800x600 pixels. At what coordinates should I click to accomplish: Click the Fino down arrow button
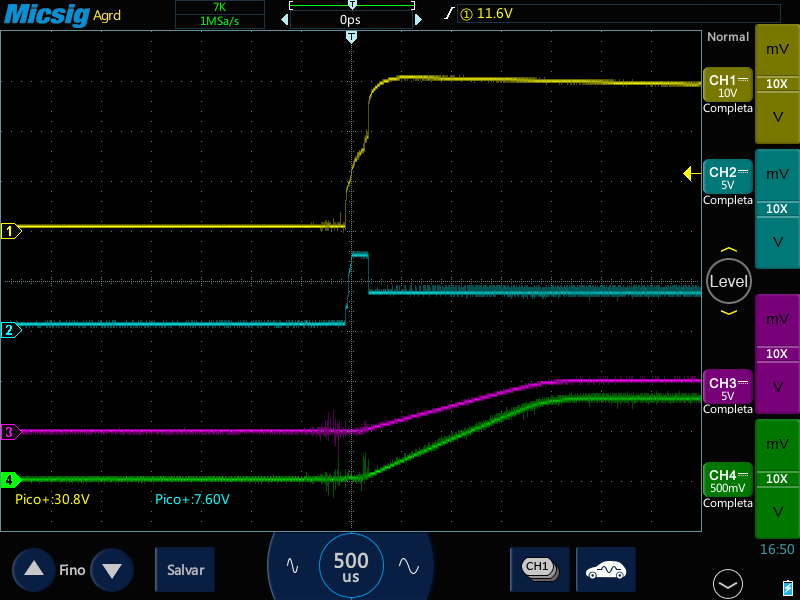coord(112,569)
